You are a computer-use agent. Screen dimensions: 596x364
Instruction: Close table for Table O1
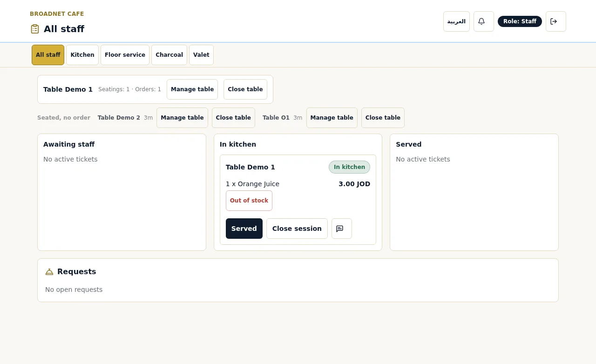(383, 118)
